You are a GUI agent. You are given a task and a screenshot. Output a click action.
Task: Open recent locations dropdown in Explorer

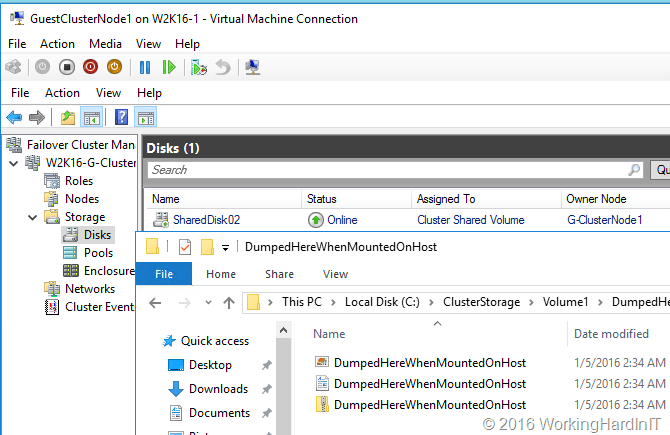[x=208, y=303]
